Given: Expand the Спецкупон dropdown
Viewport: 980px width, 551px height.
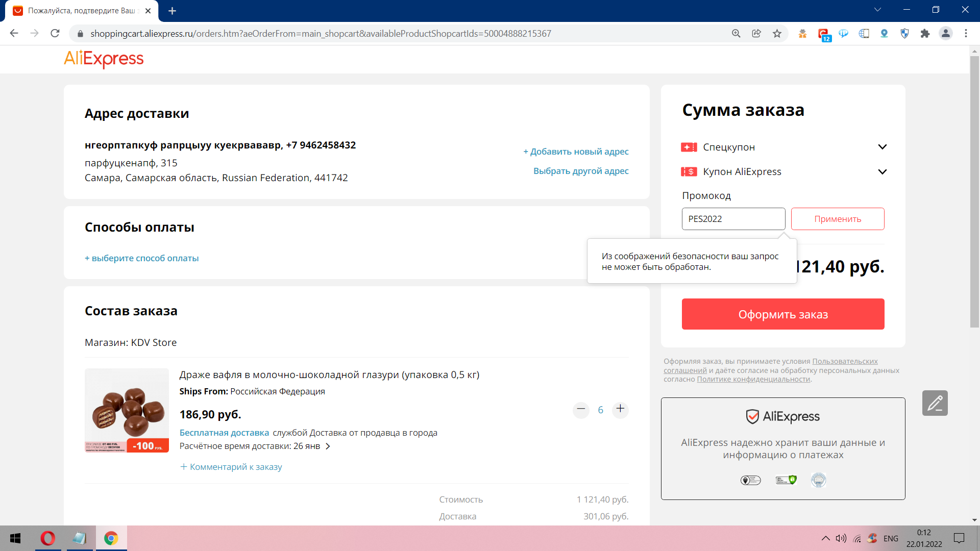Looking at the screenshot, I should coord(882,147).
